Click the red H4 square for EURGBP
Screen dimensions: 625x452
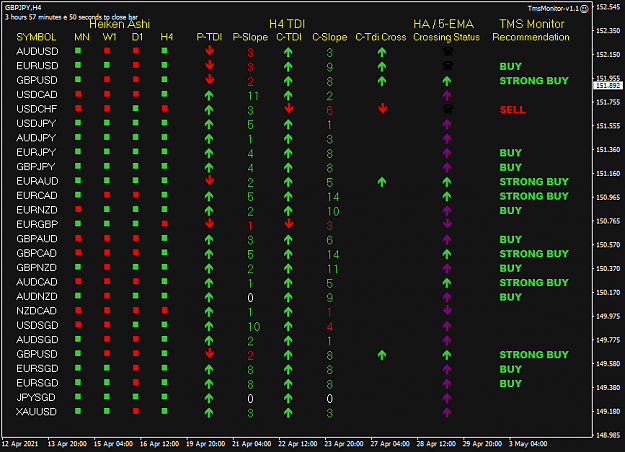point(165,224)
